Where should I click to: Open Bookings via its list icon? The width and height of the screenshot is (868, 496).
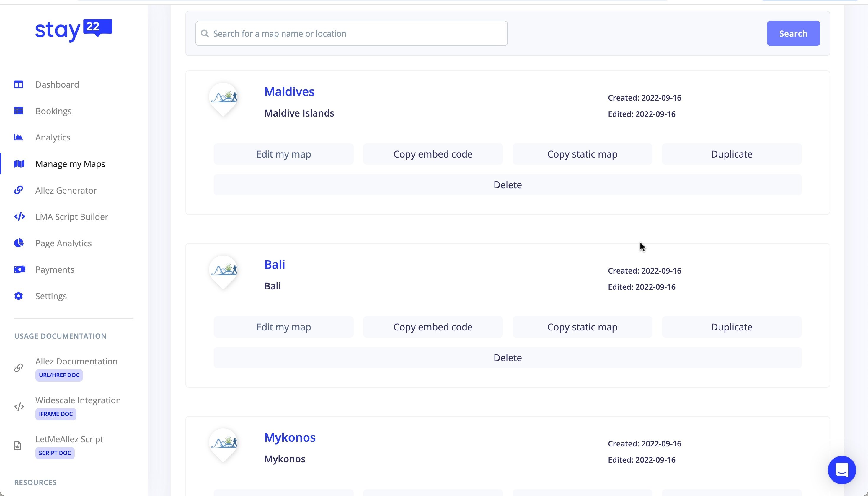click(x=18, y=111)
